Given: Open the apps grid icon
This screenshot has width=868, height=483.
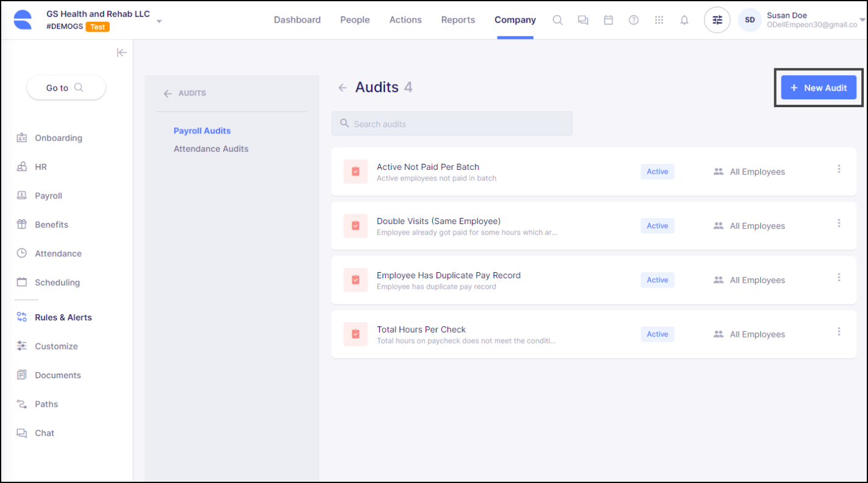Looking at the screenshot, I should point(659,20).
